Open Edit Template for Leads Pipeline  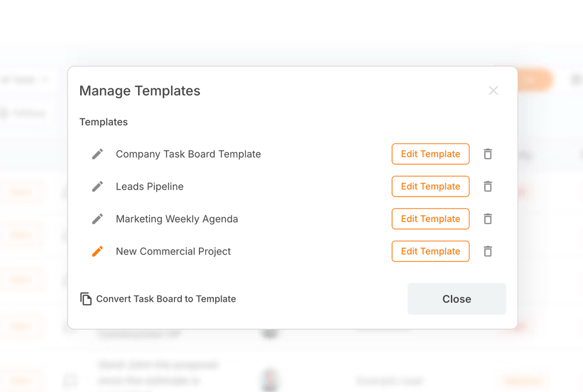(x=430, y=187)
